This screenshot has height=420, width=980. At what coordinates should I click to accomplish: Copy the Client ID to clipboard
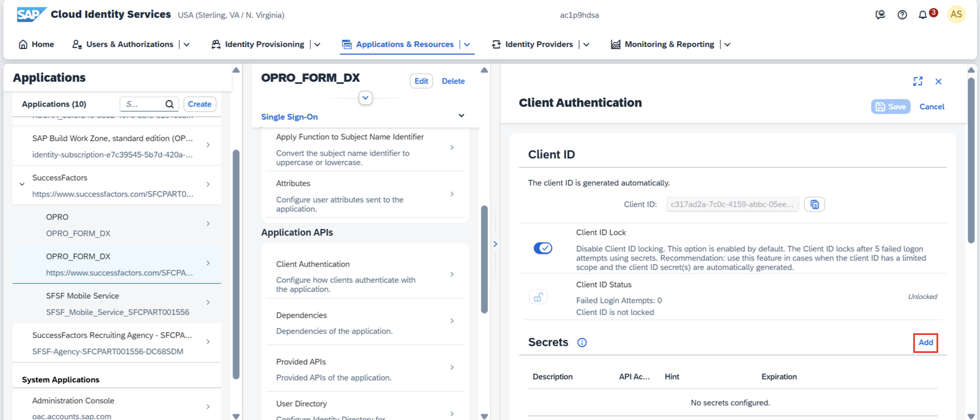[814, 204]
